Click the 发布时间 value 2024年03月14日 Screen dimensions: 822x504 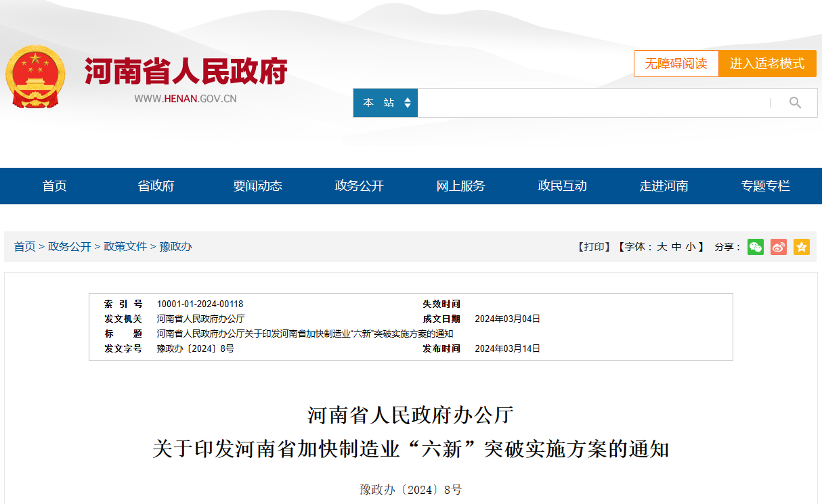coord(507,349)
